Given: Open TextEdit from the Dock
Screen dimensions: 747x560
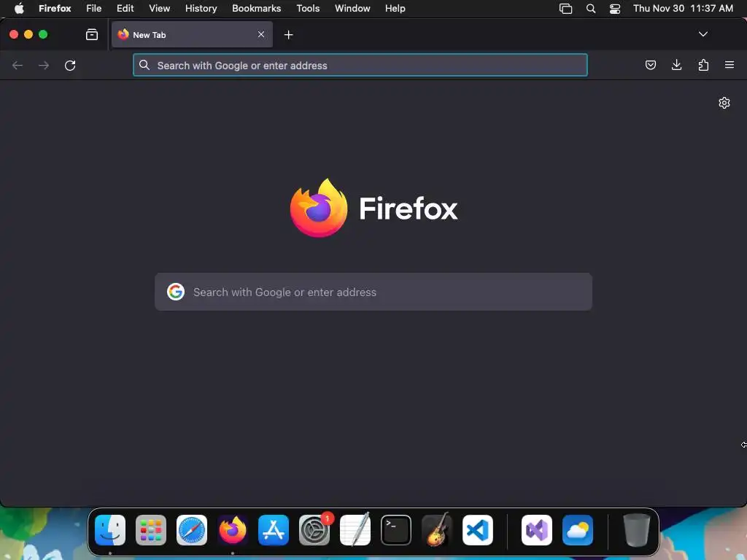Looking at the screenshot, I should pyautogui.click(x=355, y=529).
